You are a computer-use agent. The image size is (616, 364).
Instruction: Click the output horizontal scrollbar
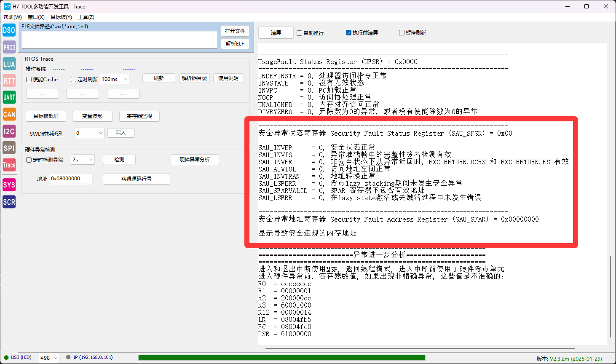click(x=420, y=348)
